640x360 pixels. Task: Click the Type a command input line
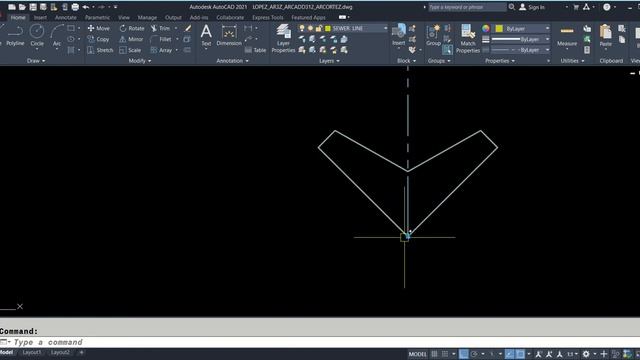pos(320,342)
